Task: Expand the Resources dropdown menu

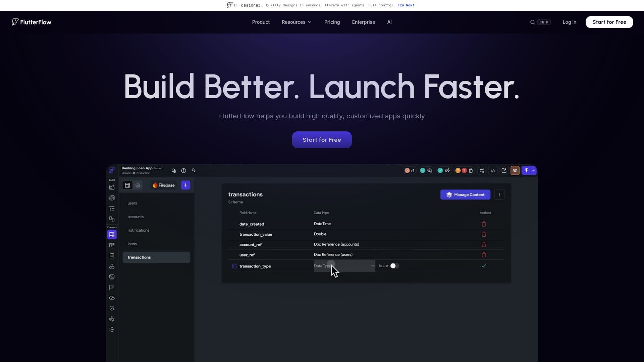Action: [x=297, y=22]
